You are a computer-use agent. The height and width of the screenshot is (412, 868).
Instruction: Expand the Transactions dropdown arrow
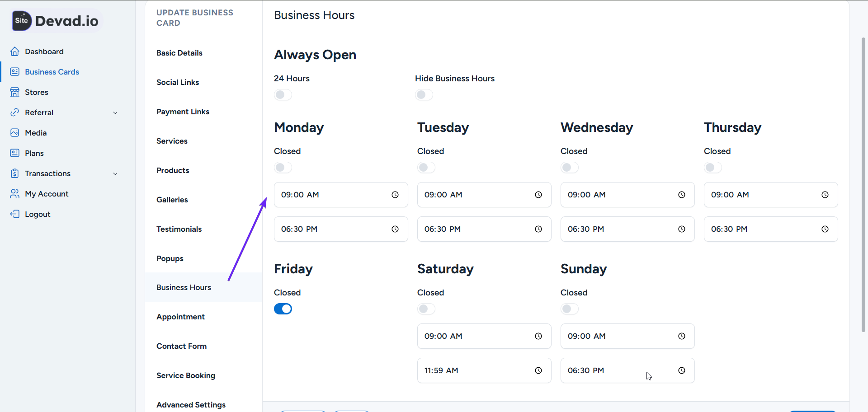point(116,173)
